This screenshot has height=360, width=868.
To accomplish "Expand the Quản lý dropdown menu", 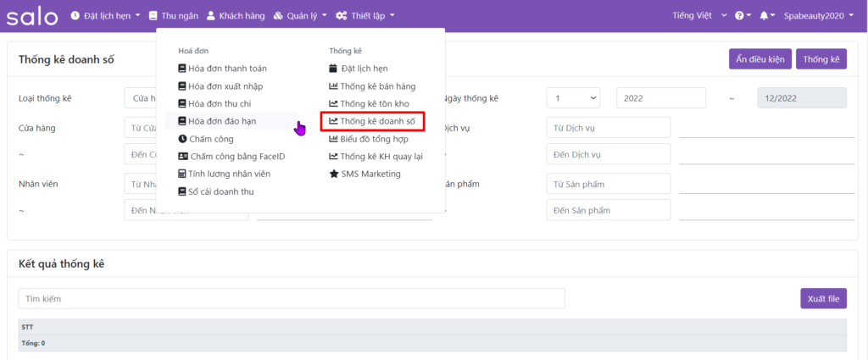I will (300, 16).
